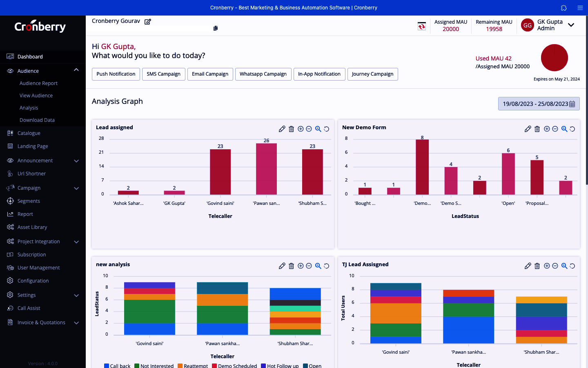The image size is (588, 368).
Task: Open the GK Gupta Admin profile dropdown
Action: pos(571,25)
